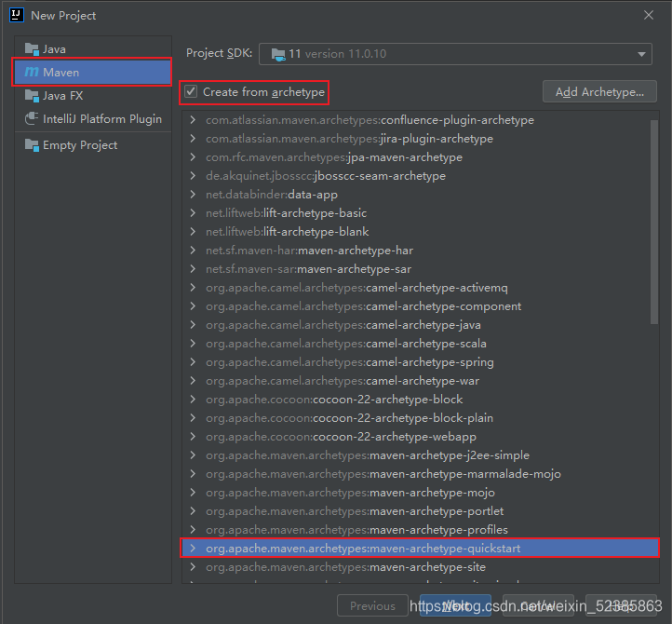672x624 pixels.
Task: Click the Previous button
Action: tap(372, 605)
